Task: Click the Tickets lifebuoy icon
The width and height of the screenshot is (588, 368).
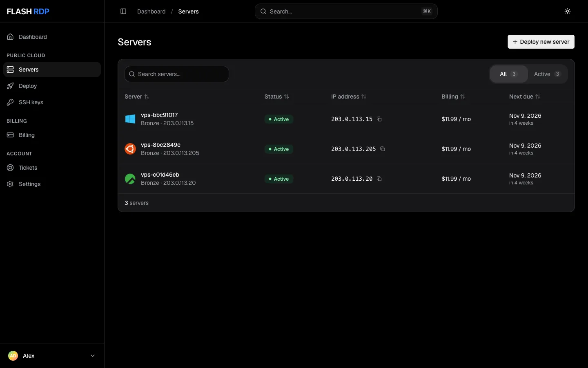Action: (11, 168)
